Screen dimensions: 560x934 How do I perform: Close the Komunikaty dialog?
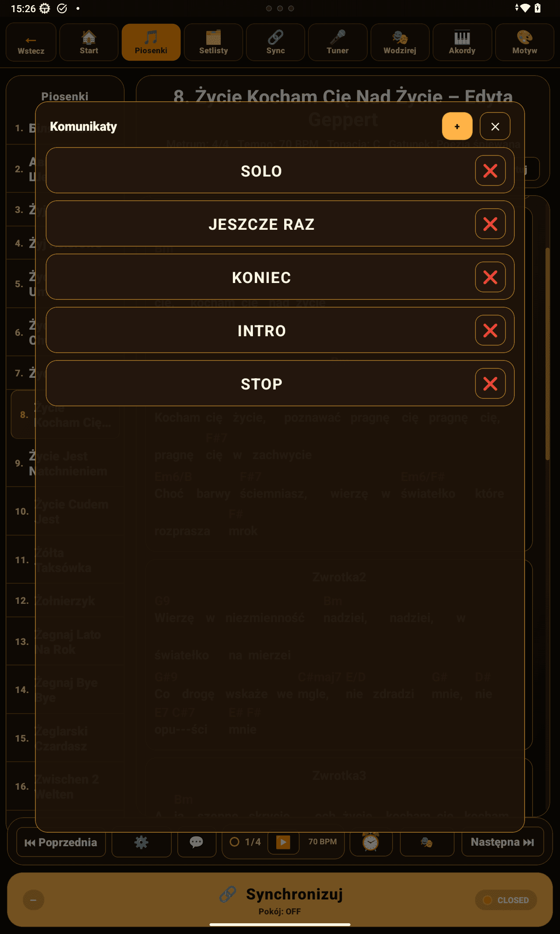[495, 126]
